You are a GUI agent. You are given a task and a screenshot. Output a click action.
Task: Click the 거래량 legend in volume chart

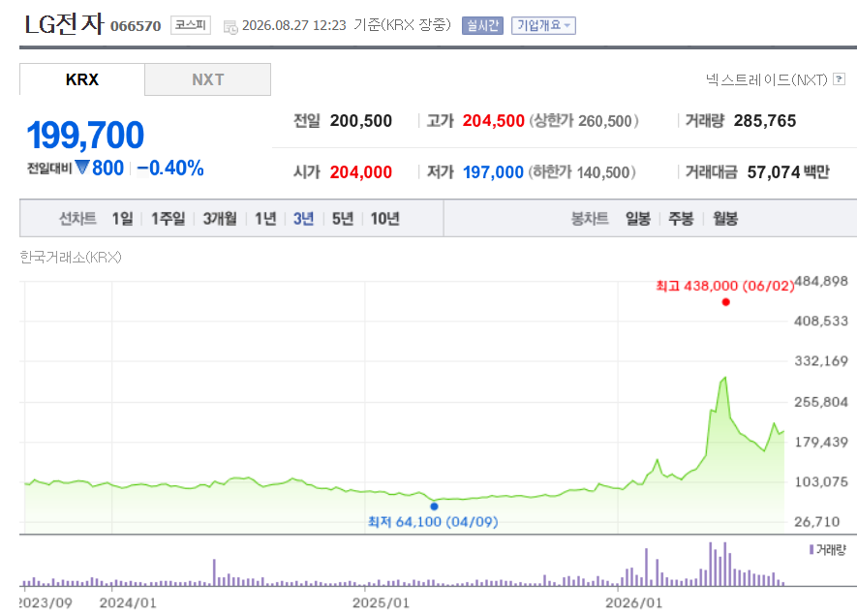[828, 550]
